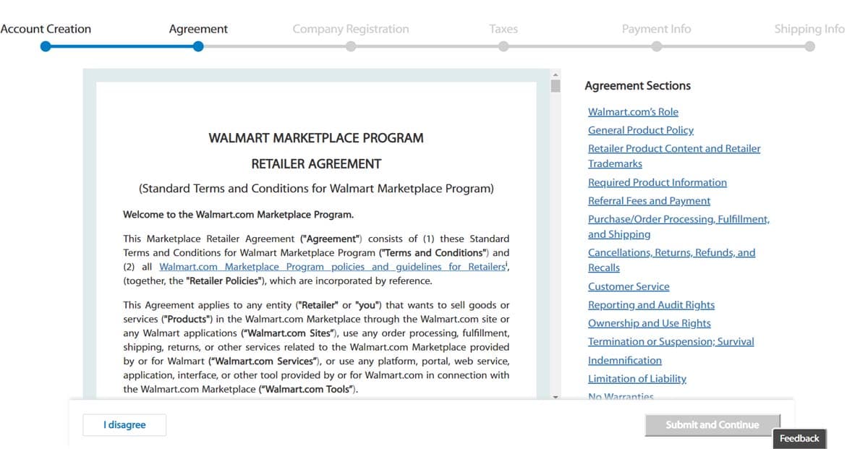
Task: Jump to Indemnification section
Action: coord(624,360)
